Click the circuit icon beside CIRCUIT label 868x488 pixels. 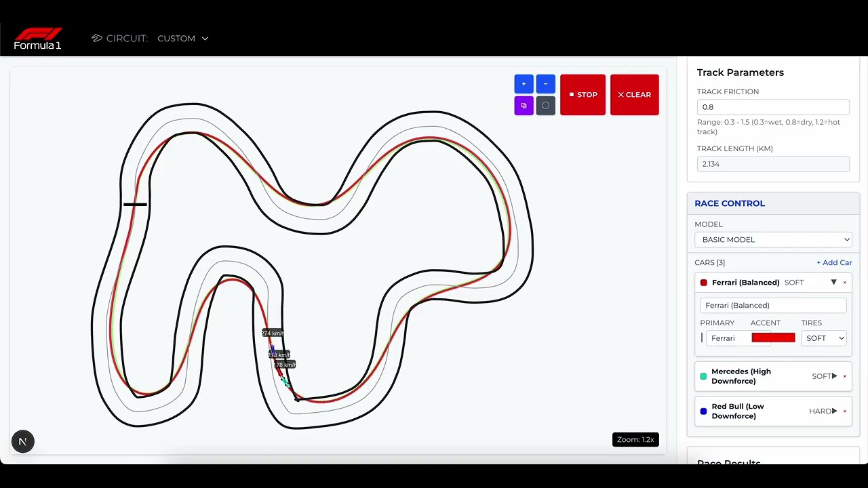[97, 39]
